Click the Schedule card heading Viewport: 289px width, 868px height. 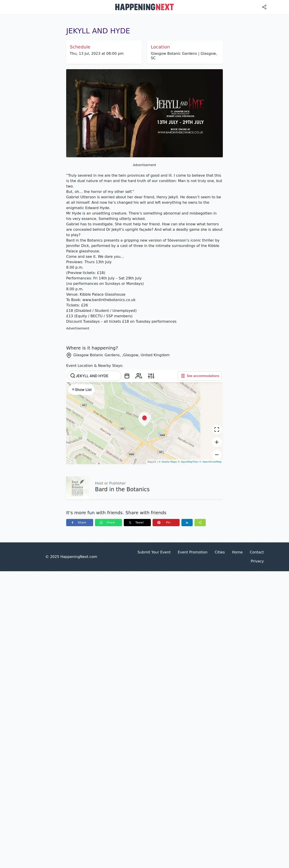[80, 47]
